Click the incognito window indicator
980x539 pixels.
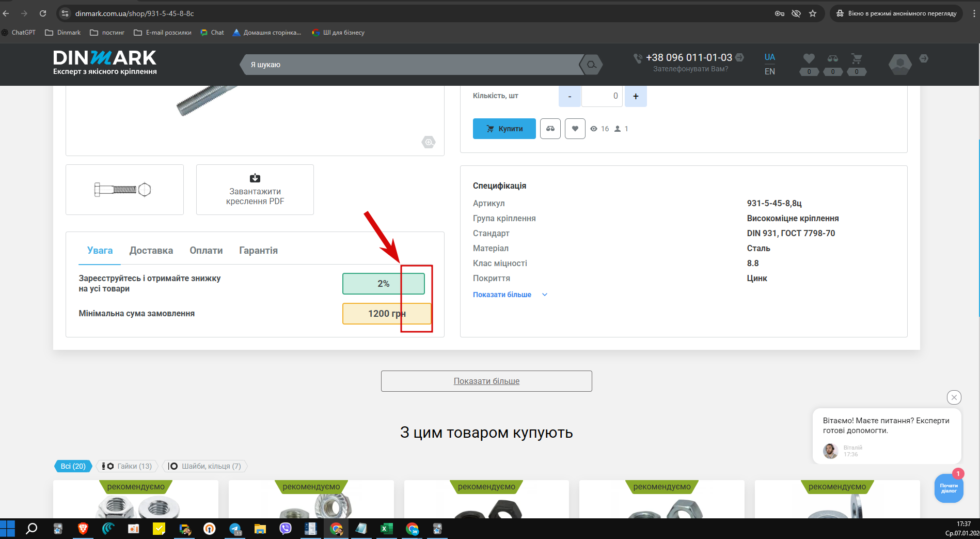tap(897, 13)
